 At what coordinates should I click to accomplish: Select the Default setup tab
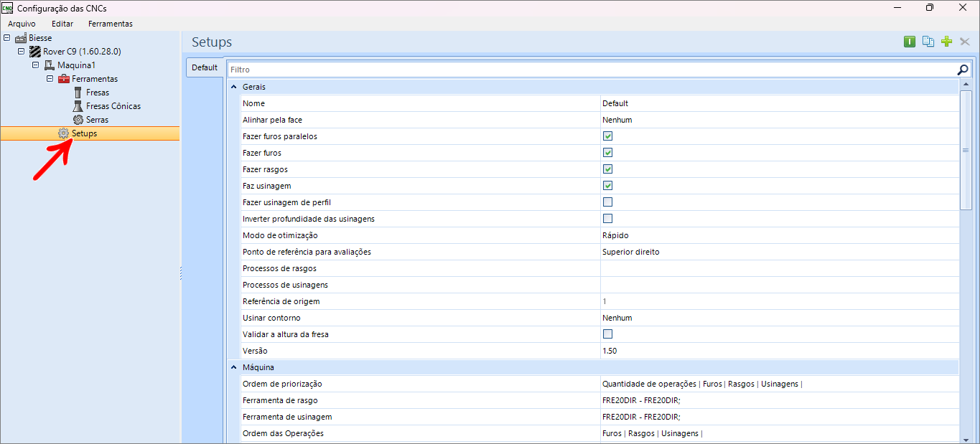205,67
